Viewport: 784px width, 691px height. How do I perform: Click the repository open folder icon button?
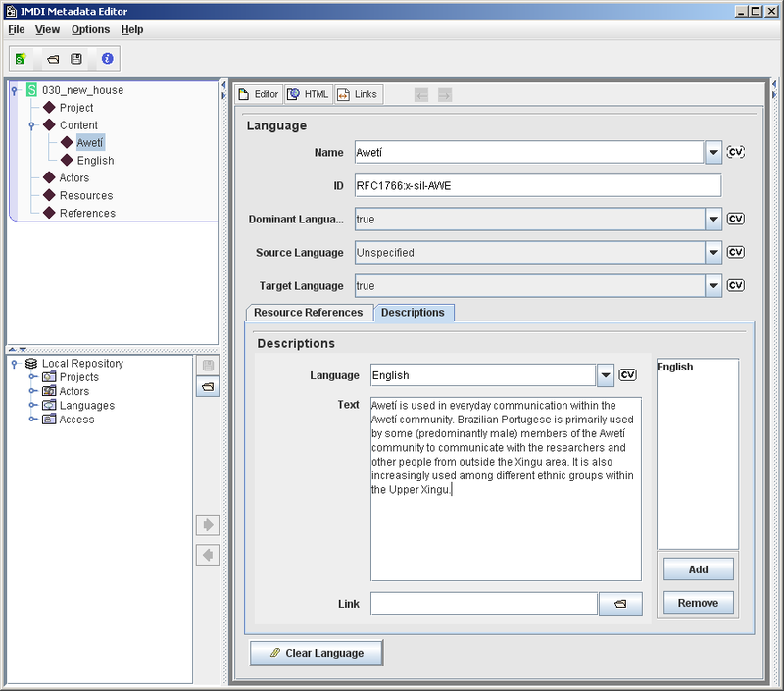[208, 386]
